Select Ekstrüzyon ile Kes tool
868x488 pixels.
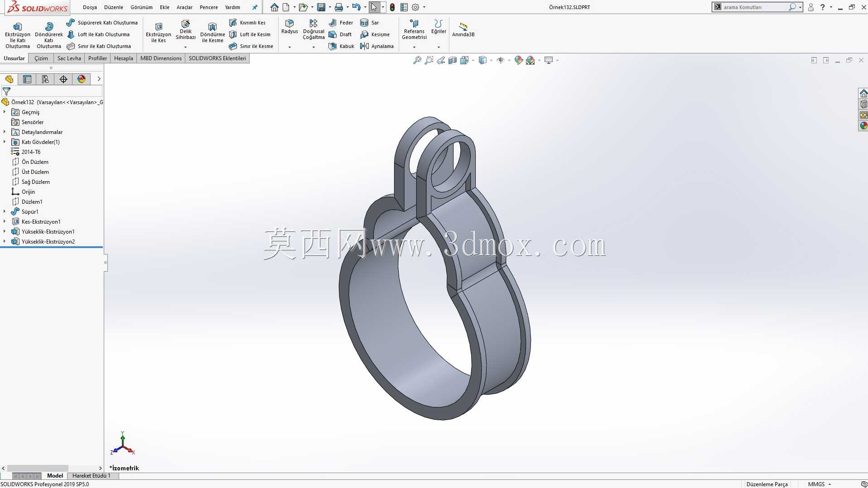pos(159,33)
